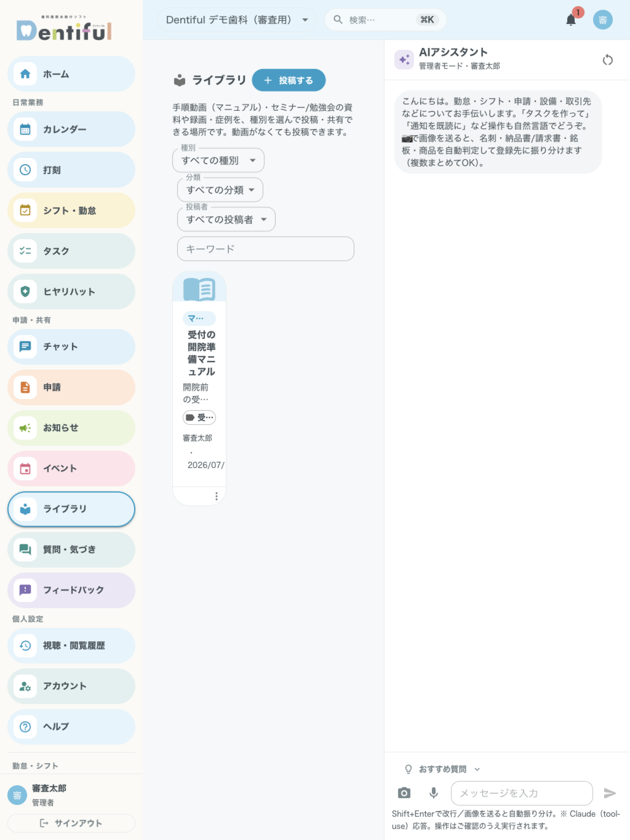Open 受付の開院準備マニュアル title
This screenshot has height=840, width=630.
[x=201, y=353]
